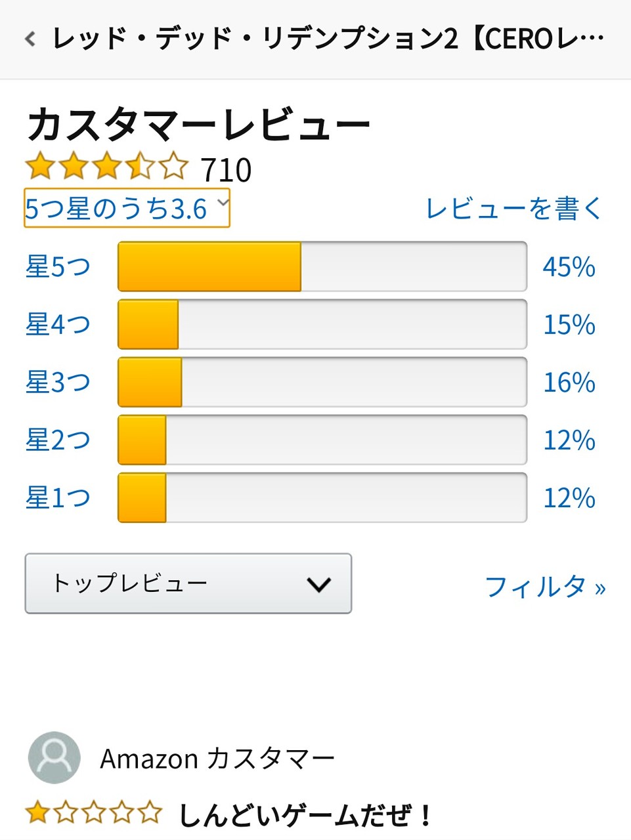Expand the 5つ星のうち3.6 rating dropdown
631x840 pixels.
click(x=127, y=208)
